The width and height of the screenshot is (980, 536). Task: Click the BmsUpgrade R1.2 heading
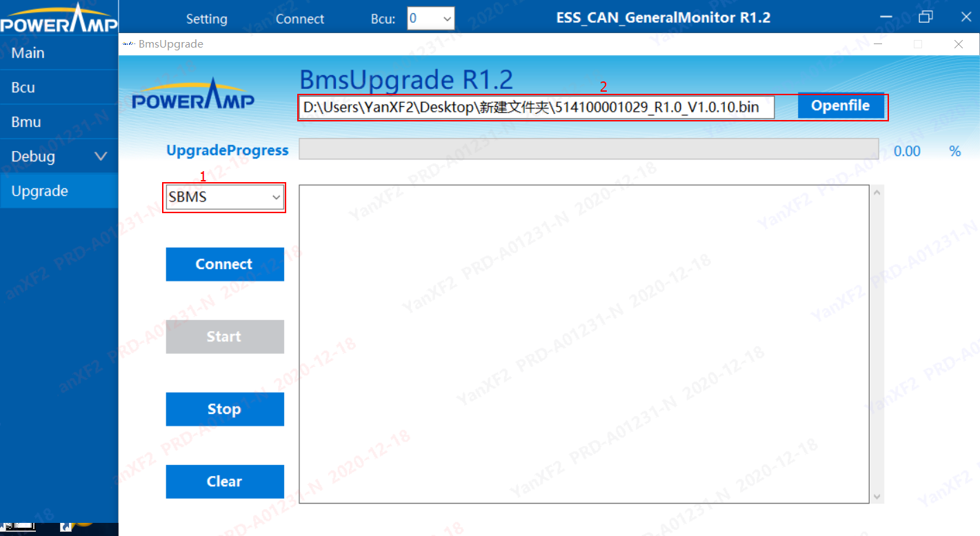coord(406,80)
